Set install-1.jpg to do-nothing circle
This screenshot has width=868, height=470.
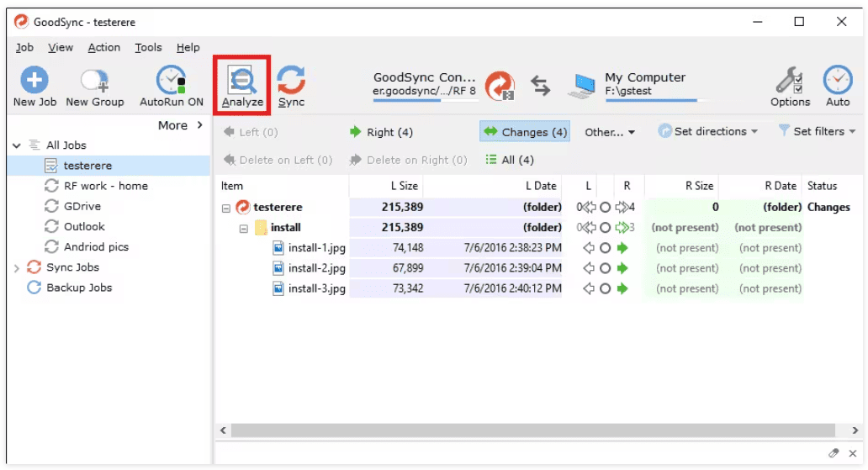tap(605, 248)
